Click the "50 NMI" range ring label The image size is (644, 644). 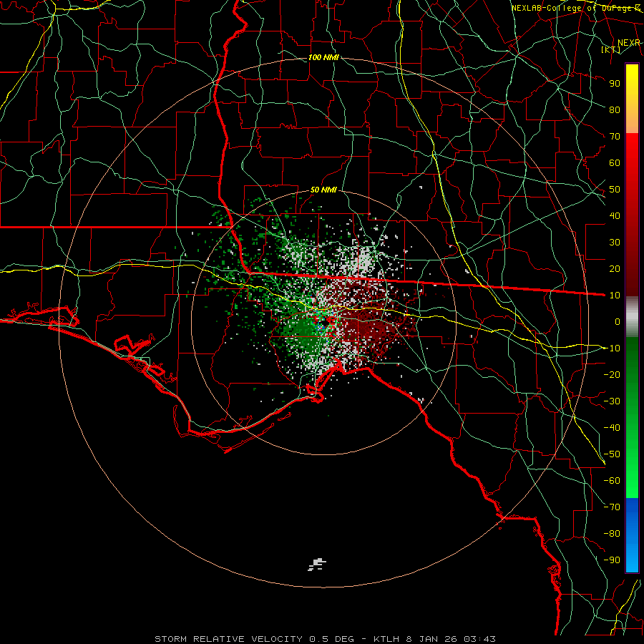[x=323, y=190]
